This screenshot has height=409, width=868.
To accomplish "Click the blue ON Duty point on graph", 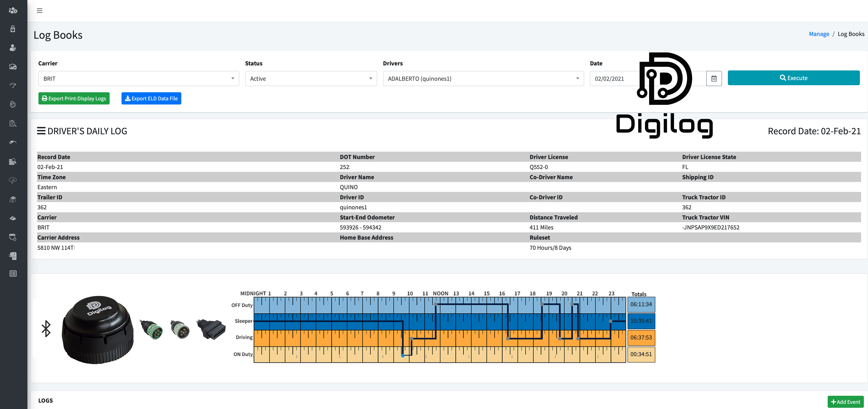I will point(403,355).
